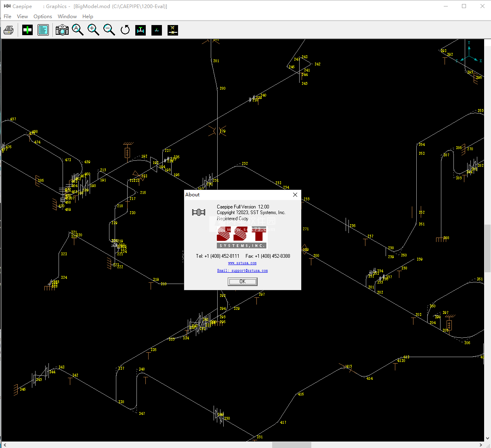Screen dimensions: 491x448
Task: Open the Help menu
Action: [88, 17]
